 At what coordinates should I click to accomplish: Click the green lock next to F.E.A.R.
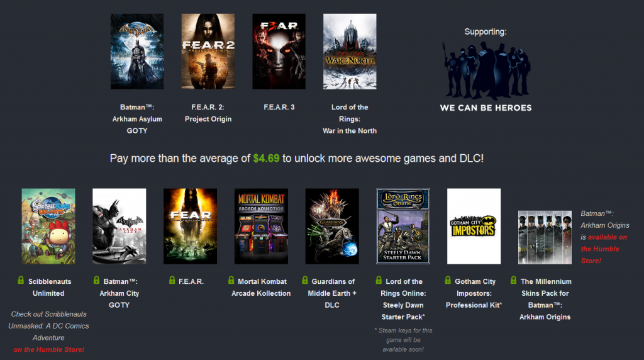[x=172, y=281]
